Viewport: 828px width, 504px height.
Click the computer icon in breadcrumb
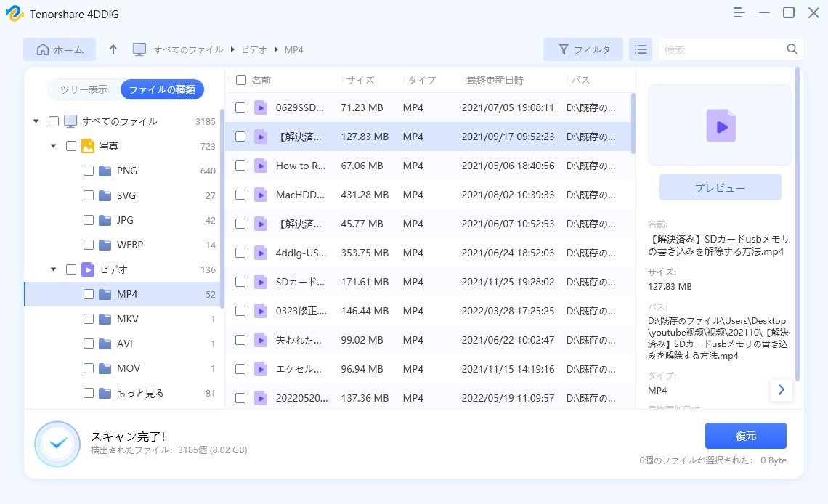[x=139, y=49]
